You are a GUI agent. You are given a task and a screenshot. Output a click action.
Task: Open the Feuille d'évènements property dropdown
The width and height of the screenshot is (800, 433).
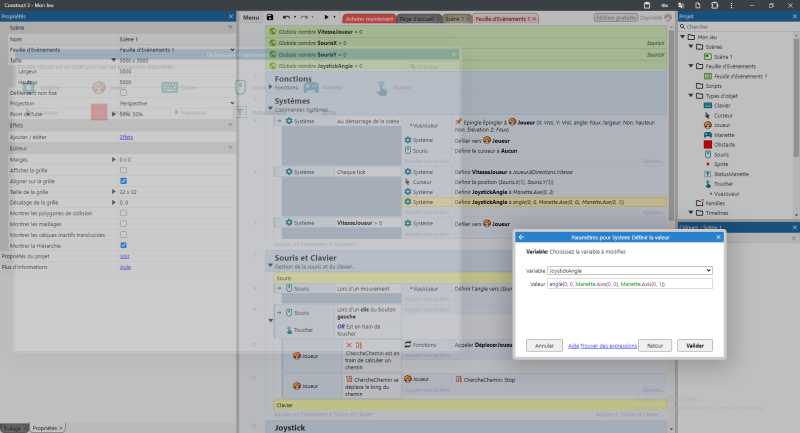pos(177,50)
